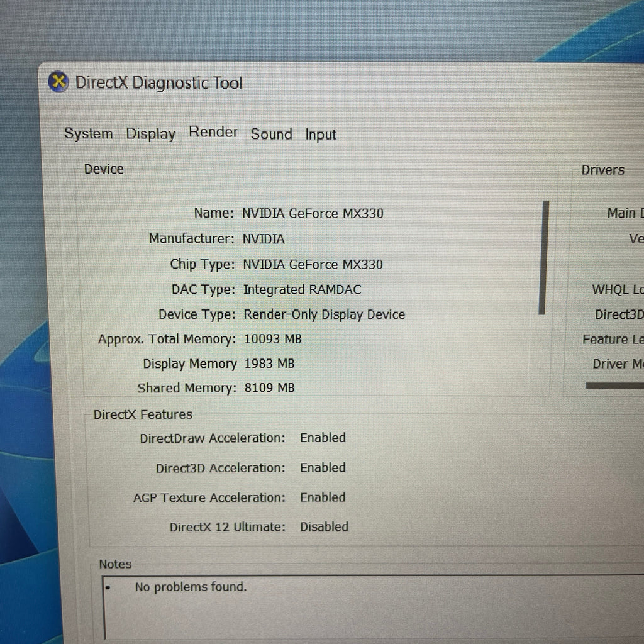
Task: Click the Chip Type label
Action: (203, 264)
